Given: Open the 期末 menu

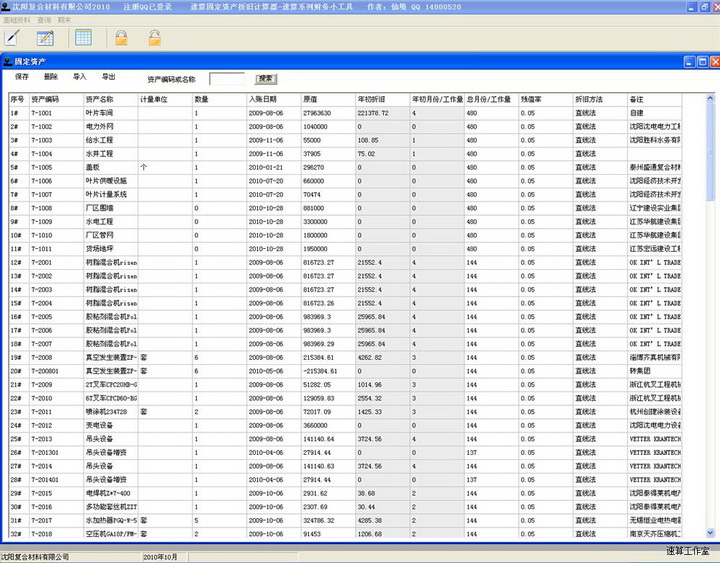Looking at the screenshot, I should click(x=64, y=20).
